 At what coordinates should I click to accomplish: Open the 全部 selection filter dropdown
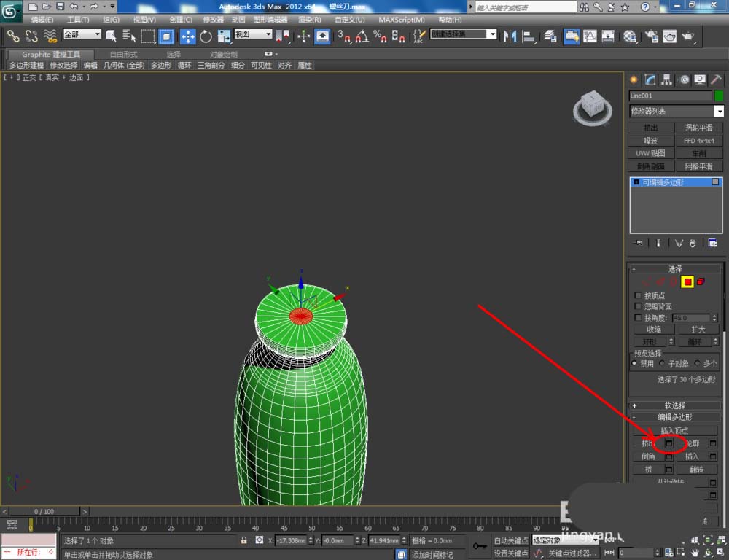coord(82,34)
